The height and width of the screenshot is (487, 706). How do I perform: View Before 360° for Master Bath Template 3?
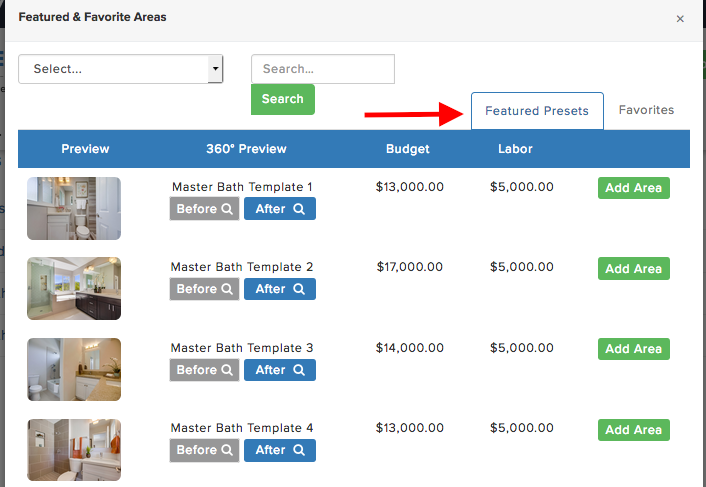205,370
